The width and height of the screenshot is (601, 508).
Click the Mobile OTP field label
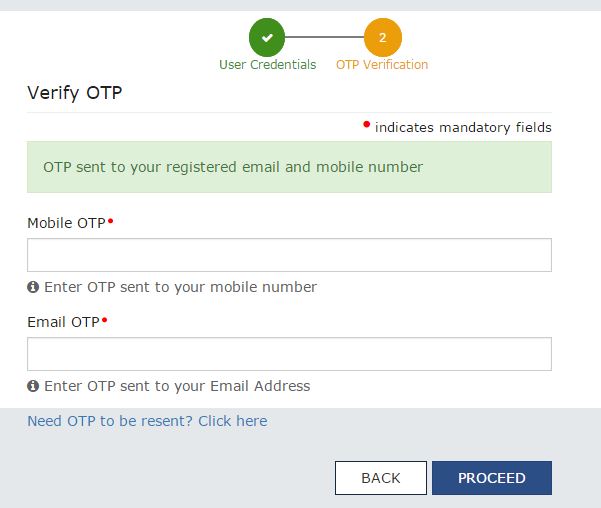[66, 223]
